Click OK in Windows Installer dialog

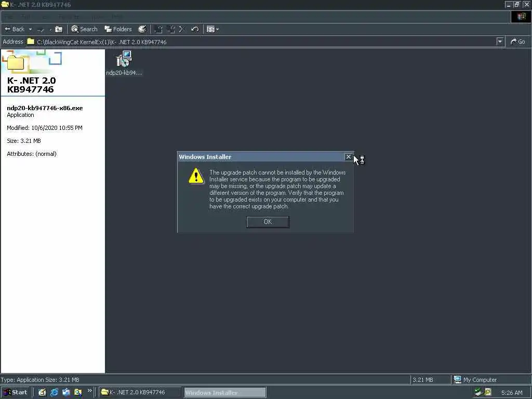[268, 222]
